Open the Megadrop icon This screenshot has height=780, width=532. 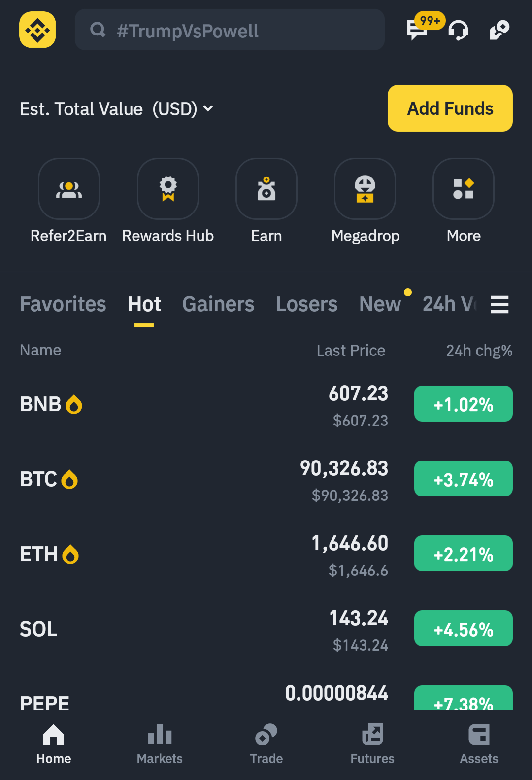click(365, 189)
